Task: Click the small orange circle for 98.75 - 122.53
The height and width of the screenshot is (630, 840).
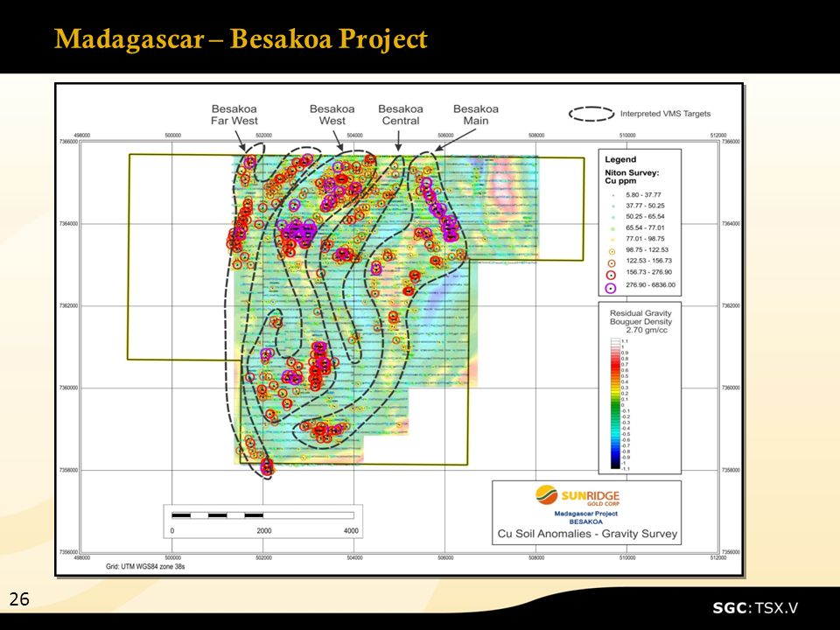Action: click(x=612, y=251)
